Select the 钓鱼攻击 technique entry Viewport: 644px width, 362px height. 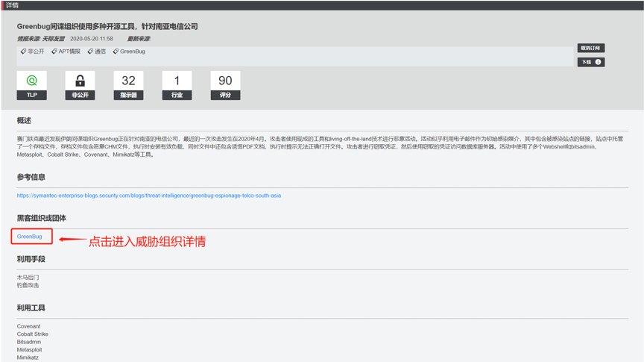(28, 285)
